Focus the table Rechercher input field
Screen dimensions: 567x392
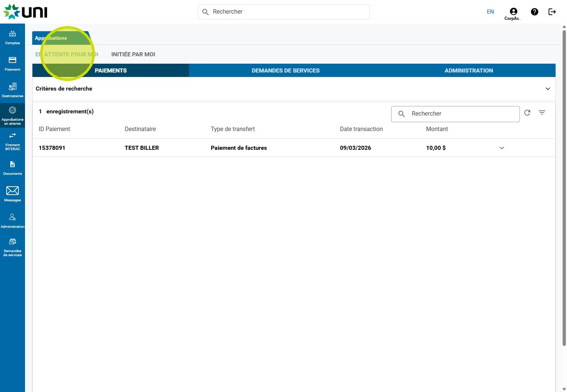coord(456,114)
